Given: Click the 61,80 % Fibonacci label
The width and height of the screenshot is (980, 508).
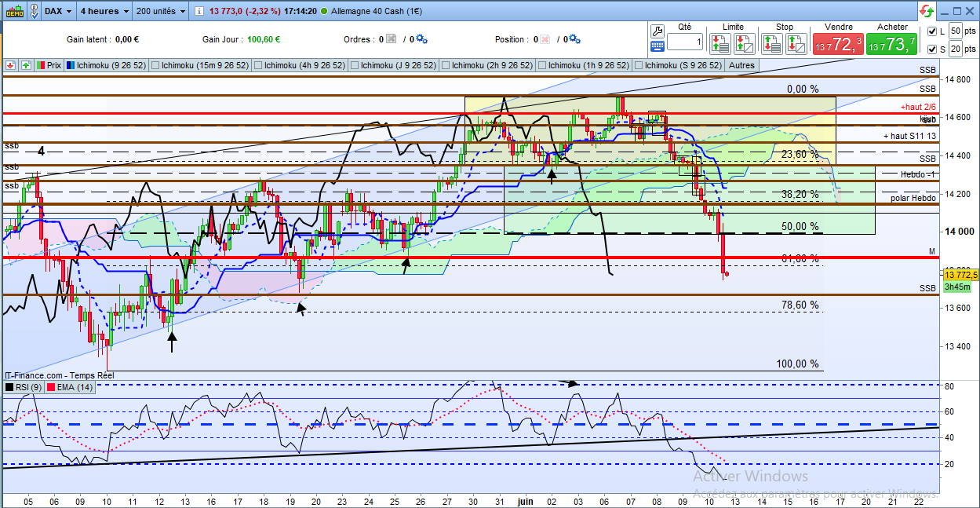Looking at the screenshot, I should [x=800, y=258].
